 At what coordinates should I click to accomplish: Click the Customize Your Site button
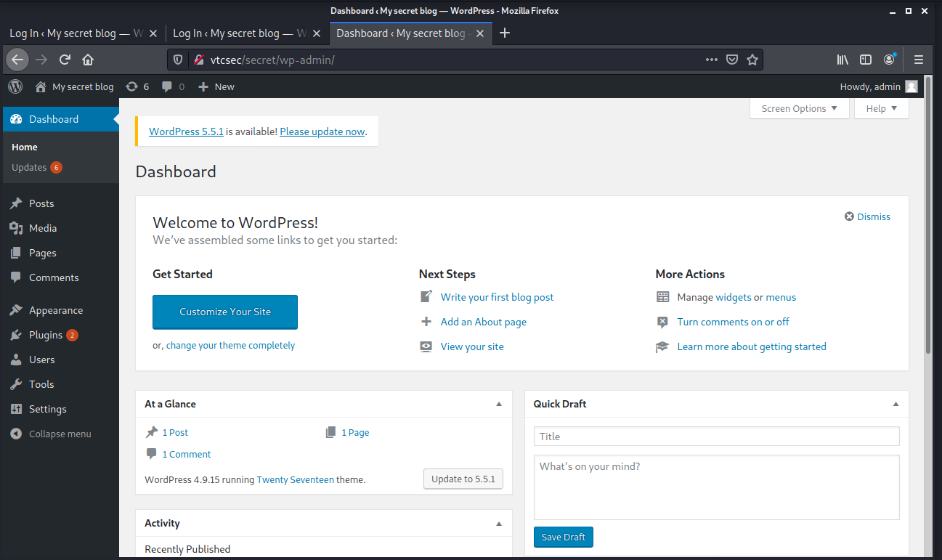(225, 312)
